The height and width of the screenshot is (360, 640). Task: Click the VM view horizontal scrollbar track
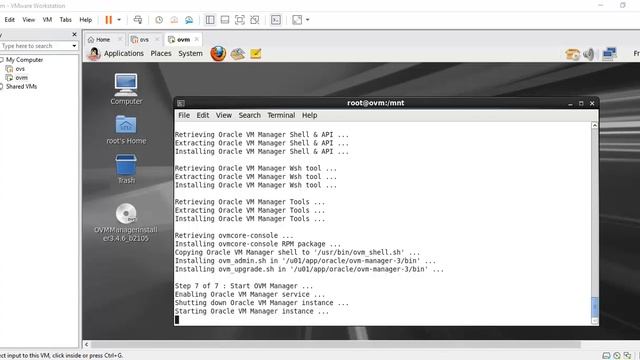(336, 344)
